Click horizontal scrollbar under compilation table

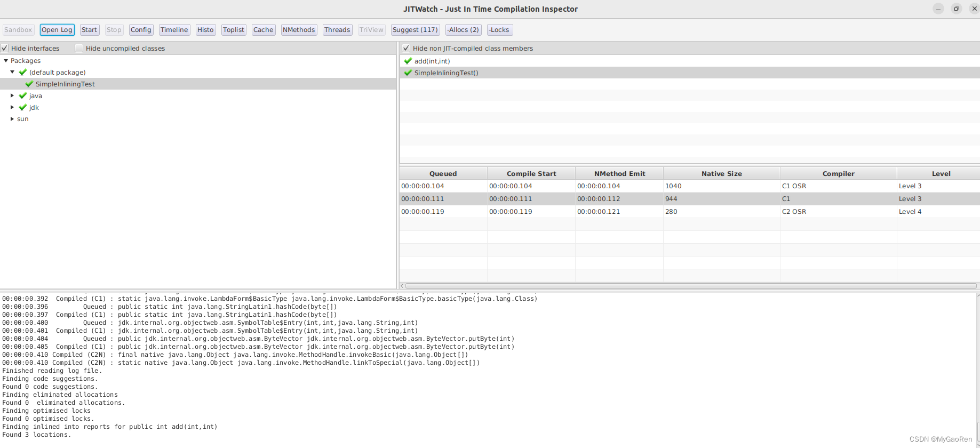tap(690, 286)
